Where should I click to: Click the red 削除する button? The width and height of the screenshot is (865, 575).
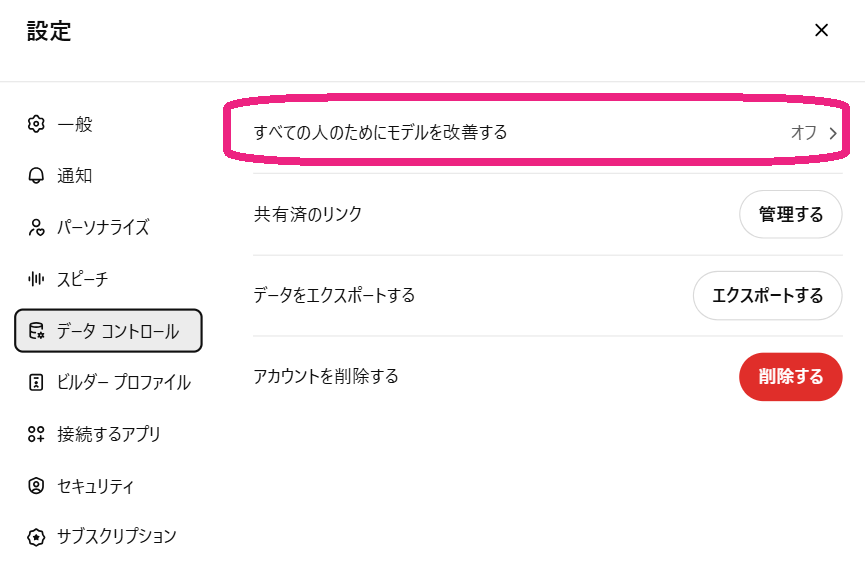point(791,377)
